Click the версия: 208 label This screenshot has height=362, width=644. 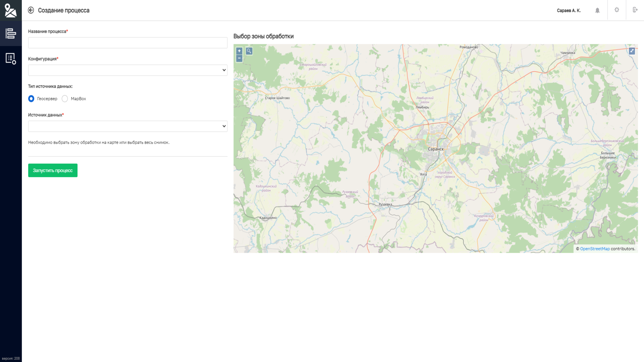11,358
